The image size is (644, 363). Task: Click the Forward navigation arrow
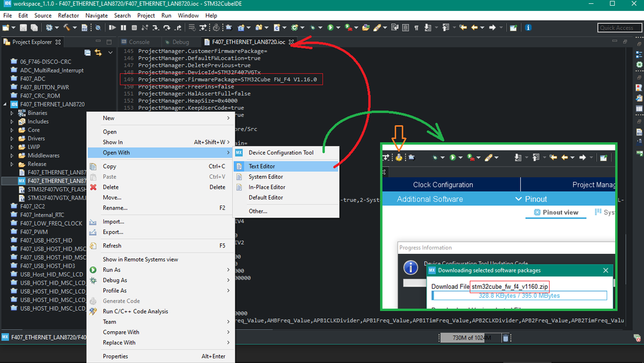[492, 28]
